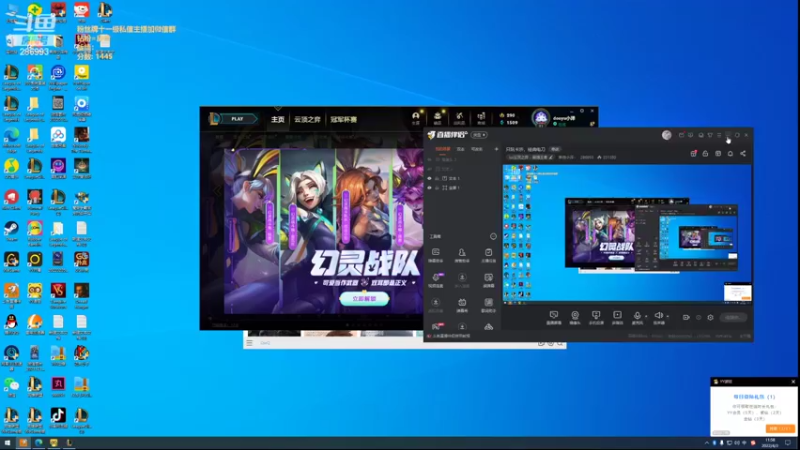The width and height of the screenshot is (800, 450).
Task: Toggle visibility of the 文本 1 source
Action: point(430,179)
